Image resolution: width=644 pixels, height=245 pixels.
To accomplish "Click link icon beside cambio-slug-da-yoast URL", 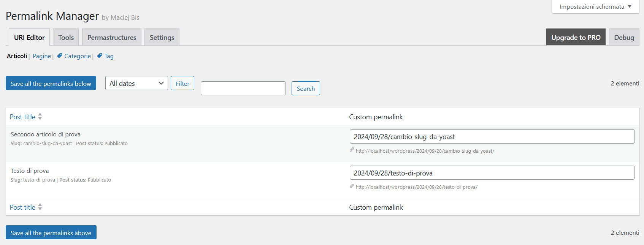I will [x=352, y=150].
